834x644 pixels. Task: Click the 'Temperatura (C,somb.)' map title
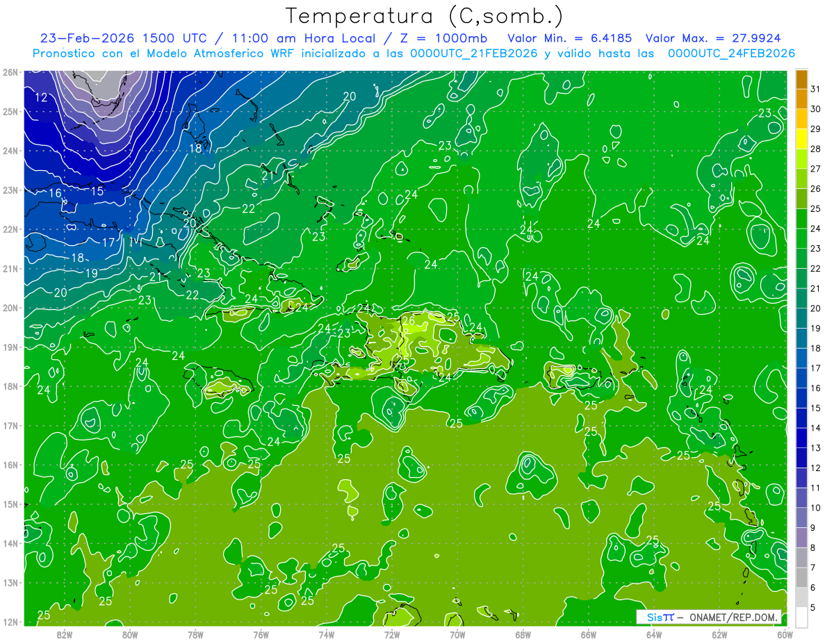pos(424,16)
